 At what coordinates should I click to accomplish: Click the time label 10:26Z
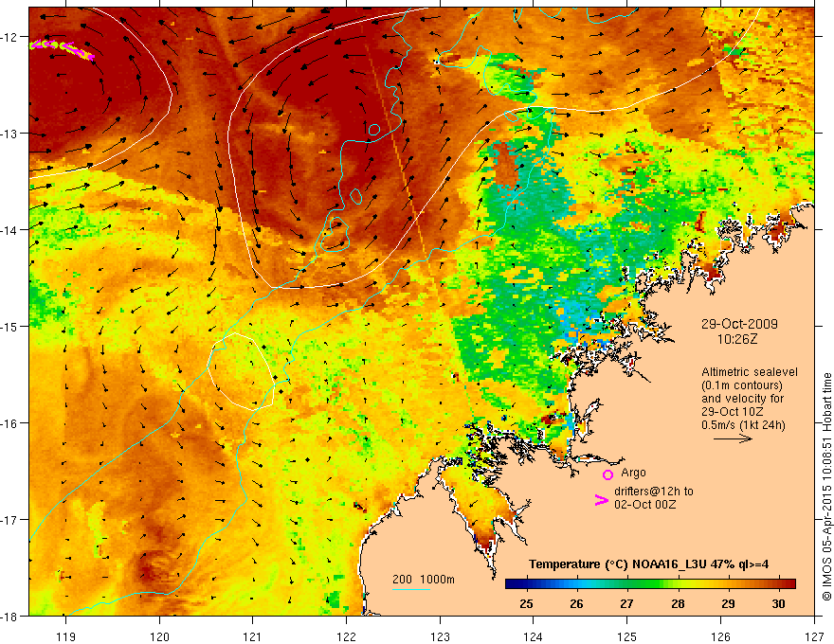736,339
